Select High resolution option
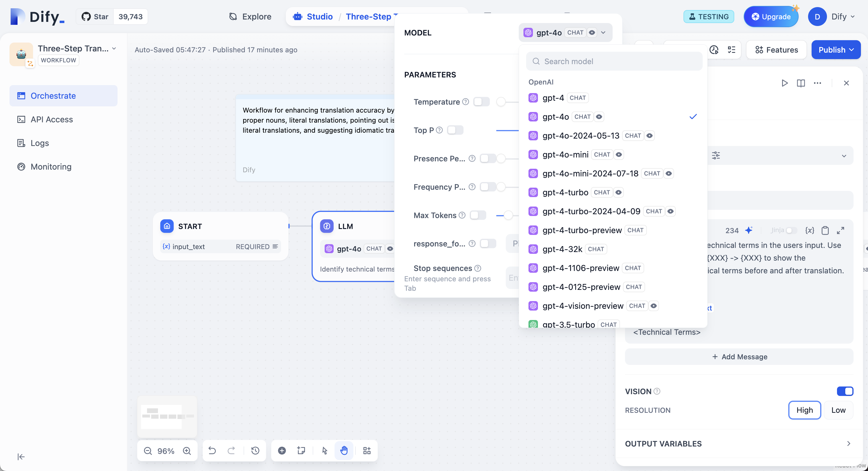 click(x=804, y=410)
